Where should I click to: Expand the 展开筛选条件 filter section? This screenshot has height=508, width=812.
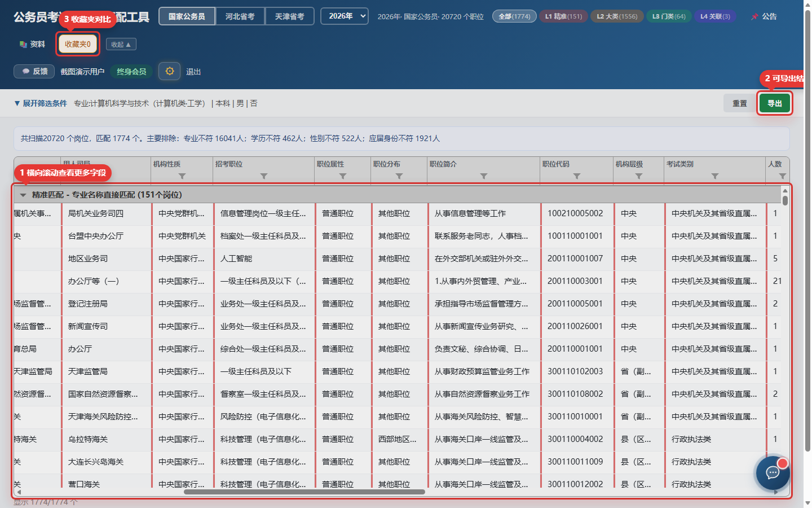pyautogui.click(x=41, y=103)
